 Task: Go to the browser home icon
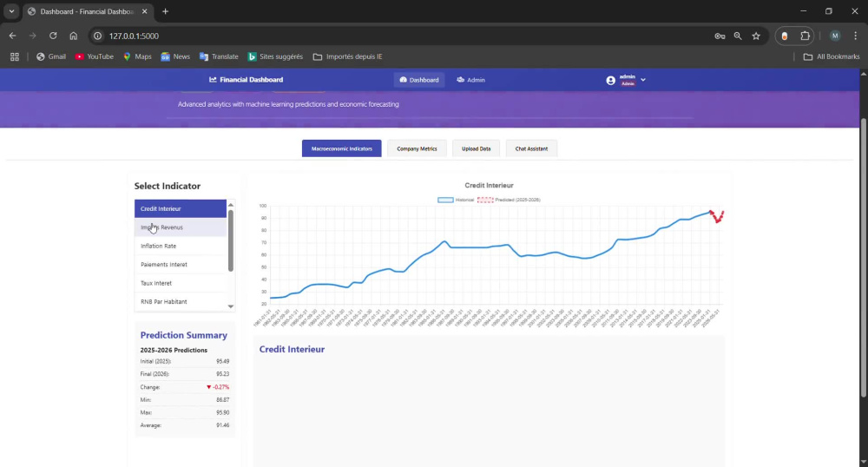[74, 36]
